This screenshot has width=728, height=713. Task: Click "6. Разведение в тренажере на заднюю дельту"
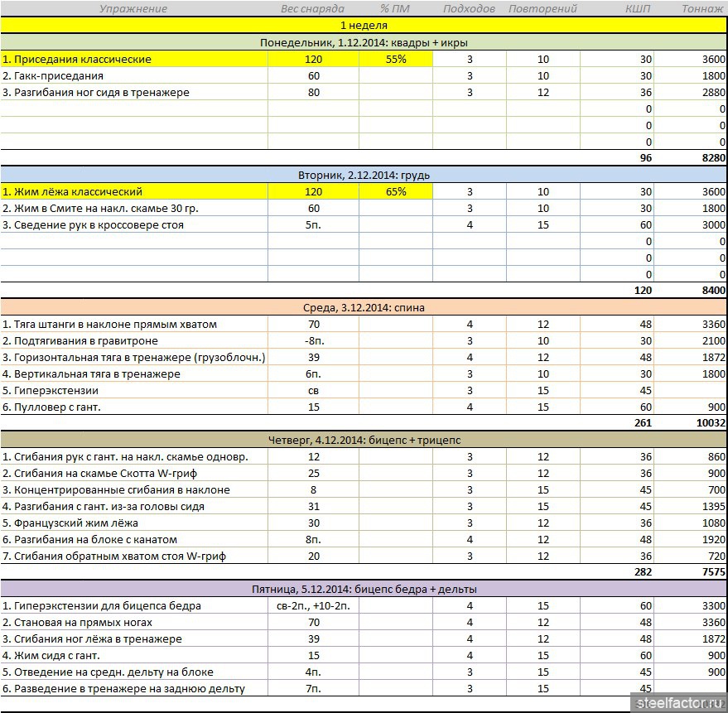click(x=134, y=688)
